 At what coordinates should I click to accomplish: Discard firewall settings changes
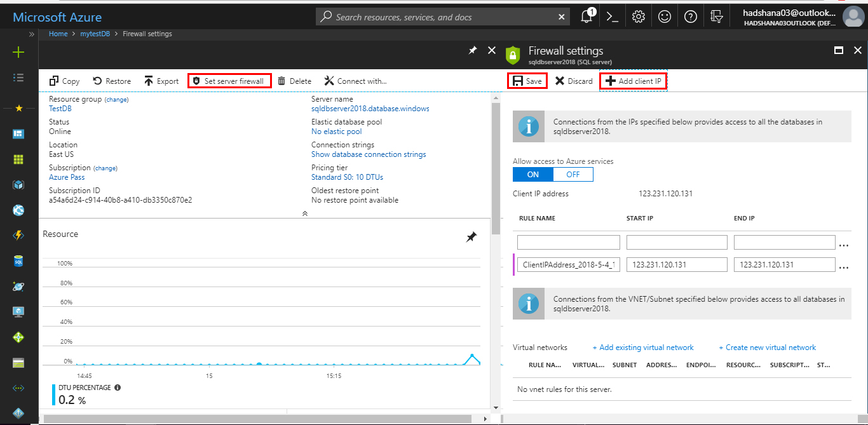574,81
